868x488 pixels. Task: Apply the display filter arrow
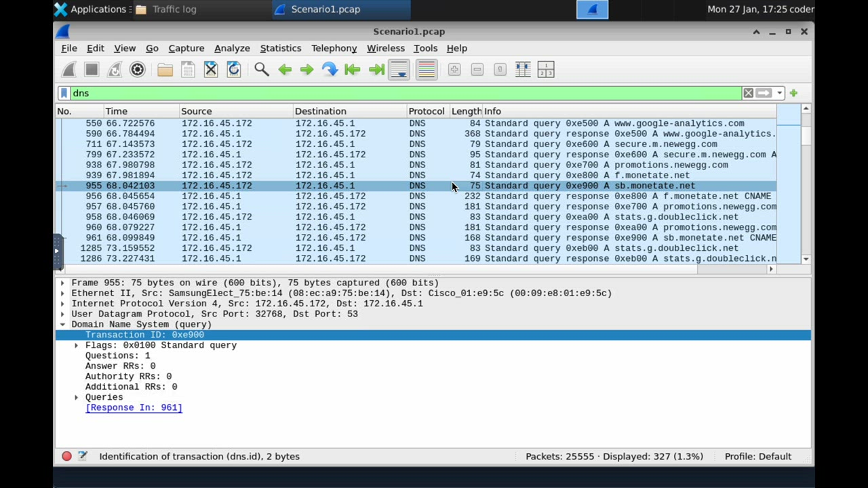tap(764, 93)
